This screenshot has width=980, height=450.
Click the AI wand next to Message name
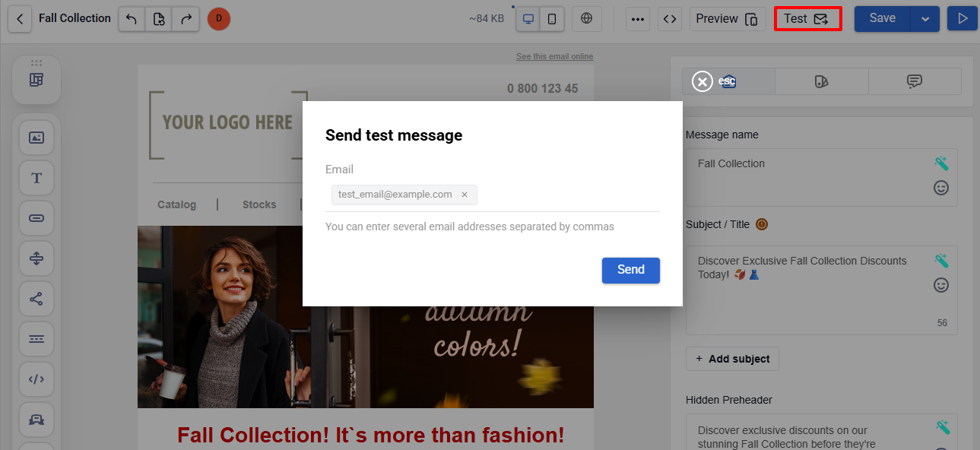pyautogui.click(x=941, y=163)
